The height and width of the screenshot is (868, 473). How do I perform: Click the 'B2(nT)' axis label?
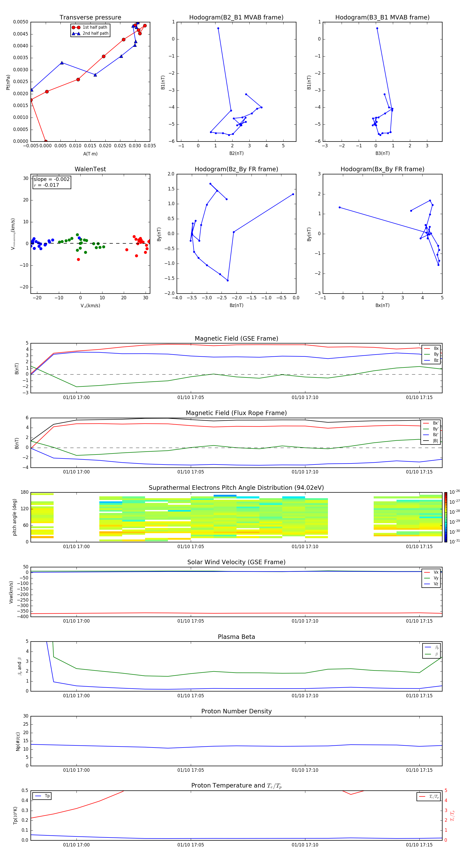236,154
